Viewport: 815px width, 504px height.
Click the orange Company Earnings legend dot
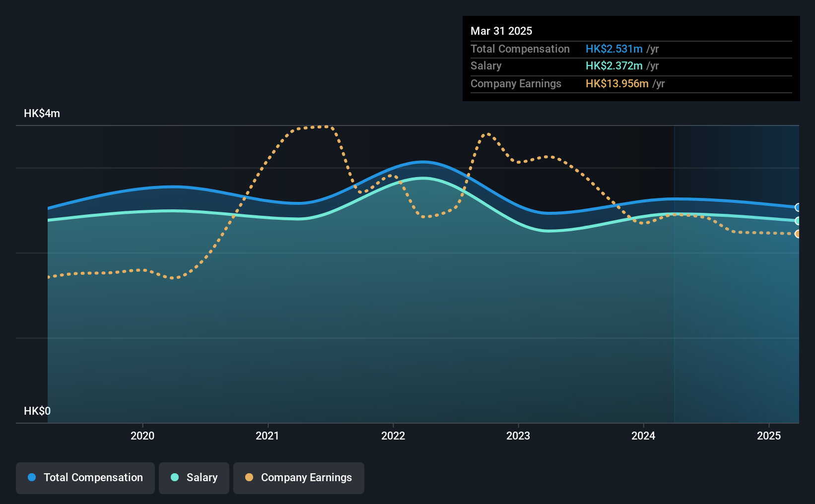249,477
